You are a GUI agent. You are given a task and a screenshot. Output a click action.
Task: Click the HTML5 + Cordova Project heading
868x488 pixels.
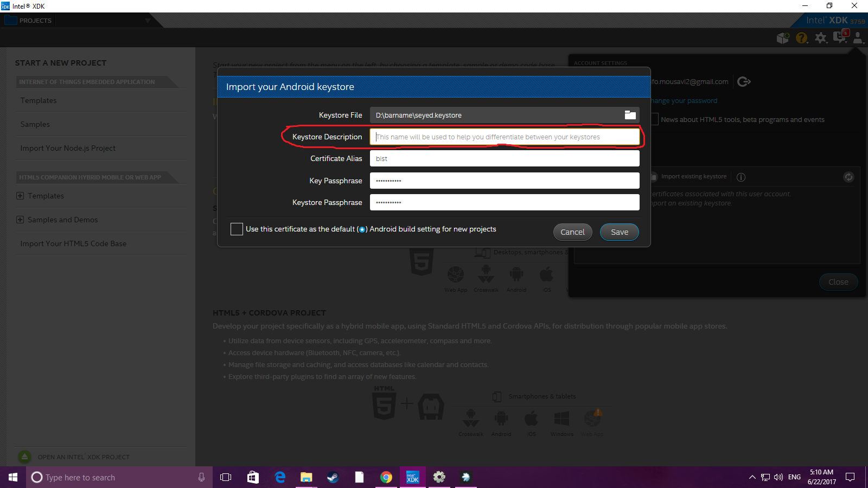[x=269, y=313]
